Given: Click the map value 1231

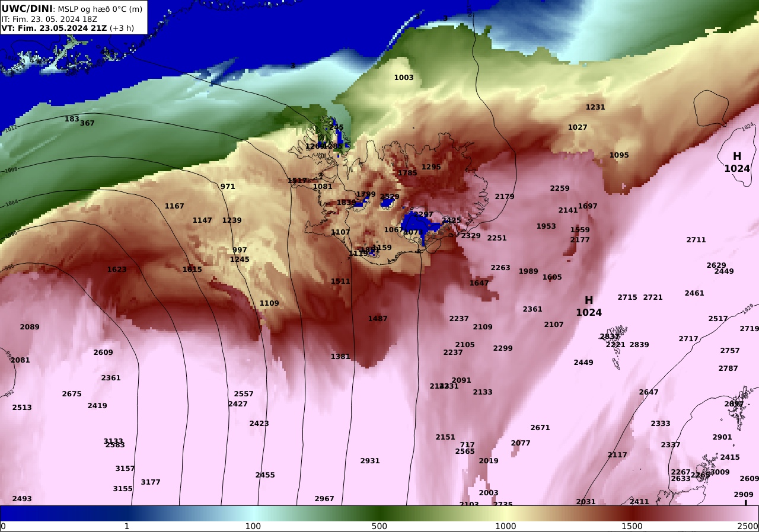Looking at the screenshot, I should tap(595, 107).
